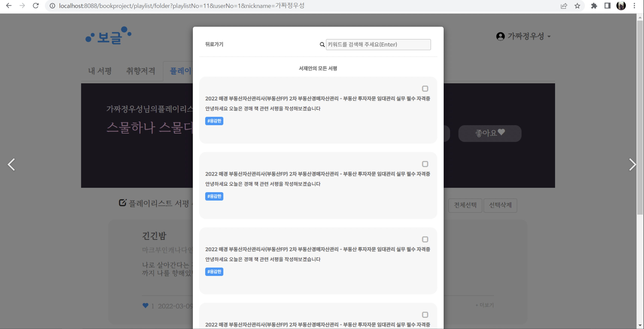Click first review text 안녕하세요 오늘은 경매

point(263,109)
